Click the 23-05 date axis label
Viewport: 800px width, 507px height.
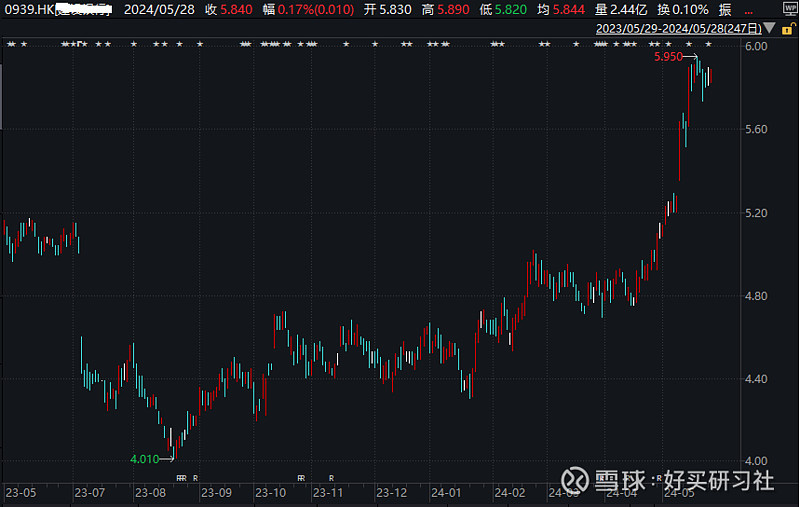(20, 493)
